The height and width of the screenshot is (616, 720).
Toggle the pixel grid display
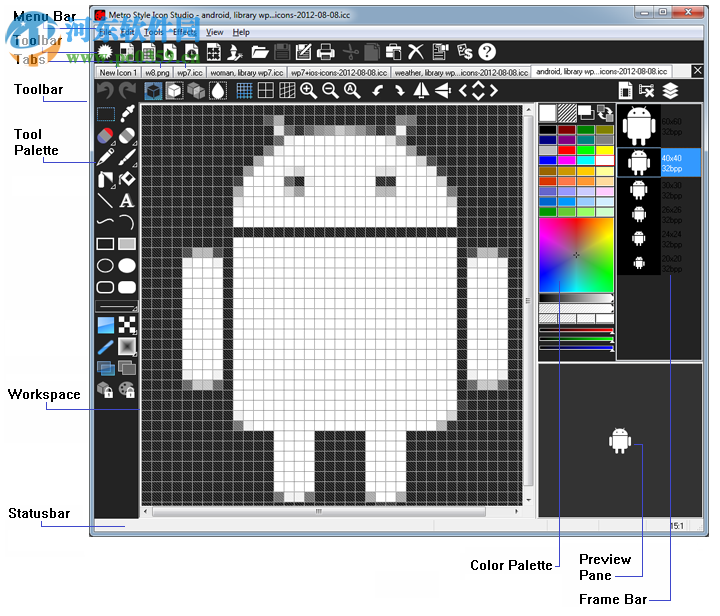pyautogui.click(x=244, y=90)
